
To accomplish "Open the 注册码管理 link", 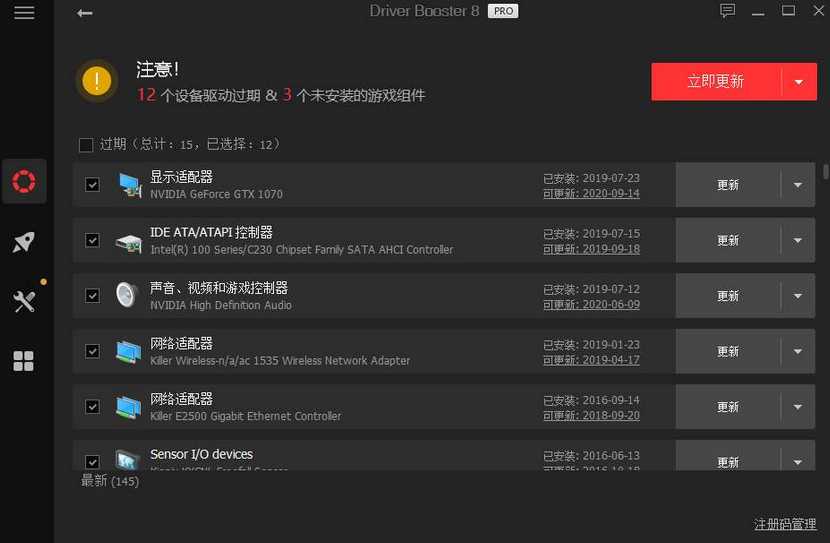I will tap(785, 524).
